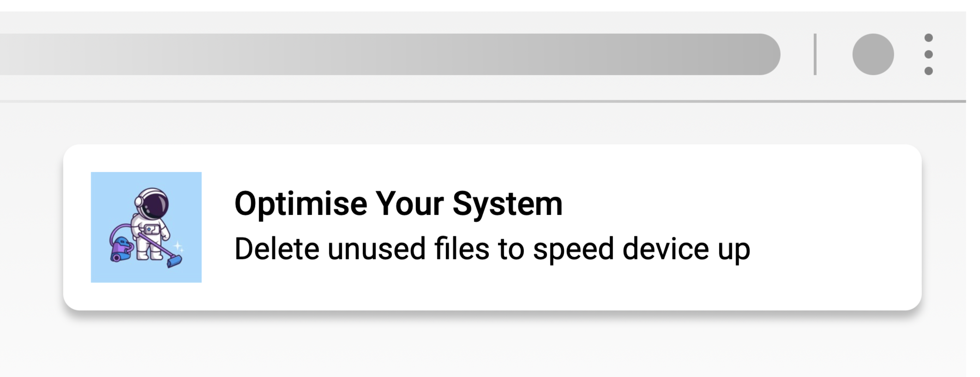Tap the white notification card

tap(492, 291)
